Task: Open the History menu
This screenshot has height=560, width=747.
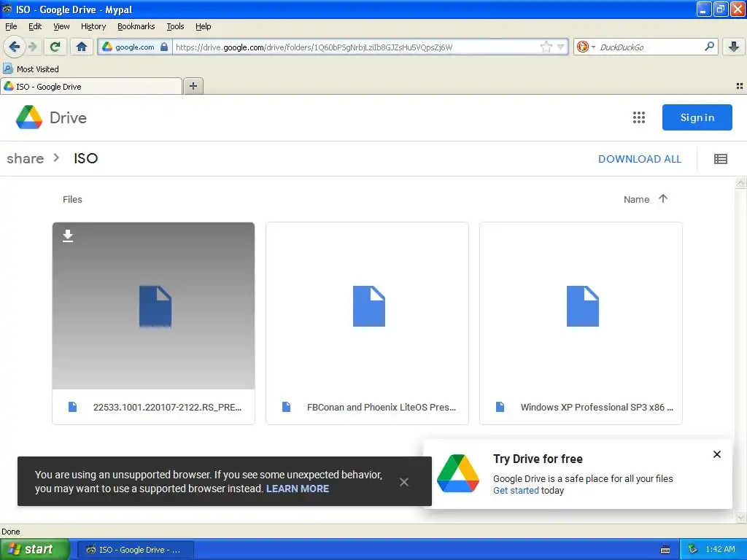Action: click(x=93, y=26)
